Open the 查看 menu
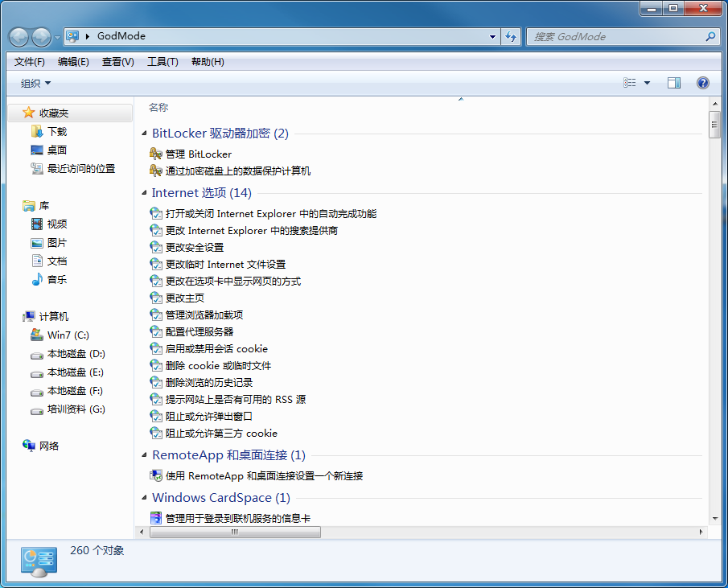The height and width of the screenshot is (588, 728). tap(117, 61)
